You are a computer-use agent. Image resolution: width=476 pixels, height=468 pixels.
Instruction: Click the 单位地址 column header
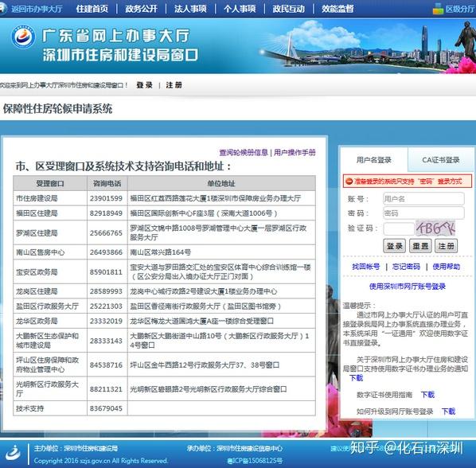pos(221,183)
